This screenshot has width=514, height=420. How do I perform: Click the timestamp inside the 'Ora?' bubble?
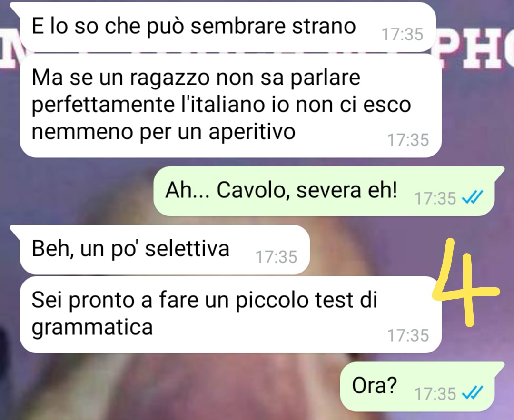pyautogui.click(x=435, y=393)
